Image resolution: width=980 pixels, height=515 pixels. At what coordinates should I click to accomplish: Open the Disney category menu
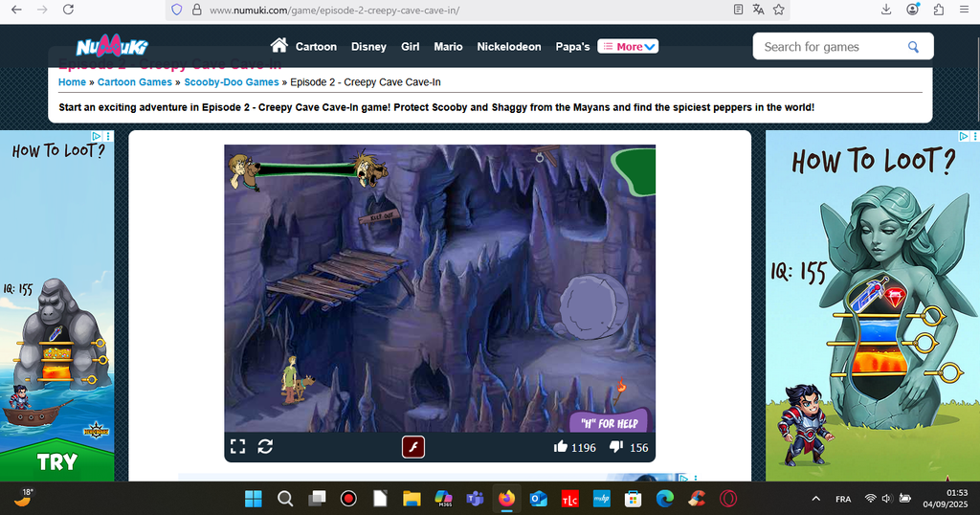coord(368,47)
